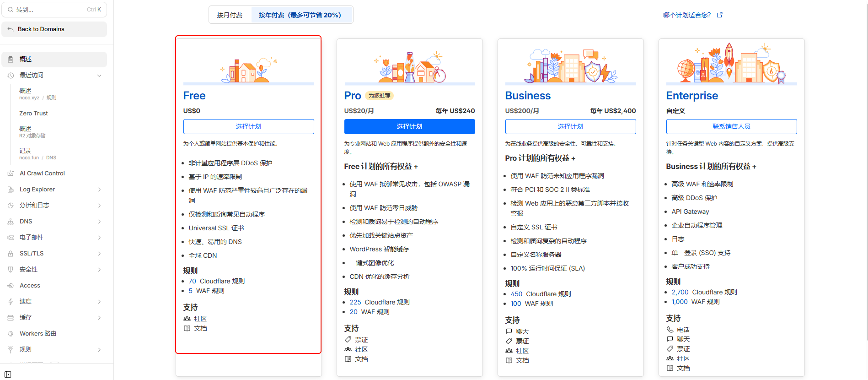The width and height of the screenshot is (868, 380).
Task: Click the 为您推荐 badge on Pro
Action: tap(380, 96)
